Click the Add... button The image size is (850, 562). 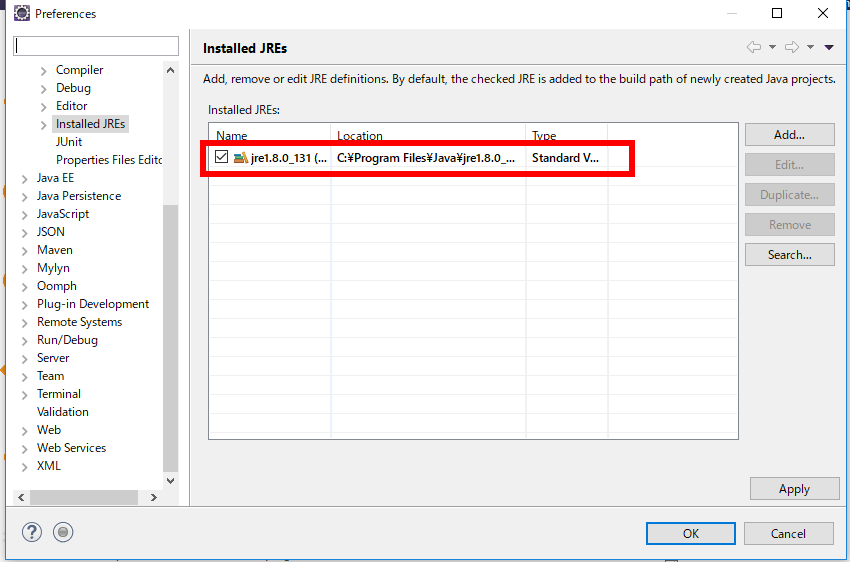[x=789, y=134]
